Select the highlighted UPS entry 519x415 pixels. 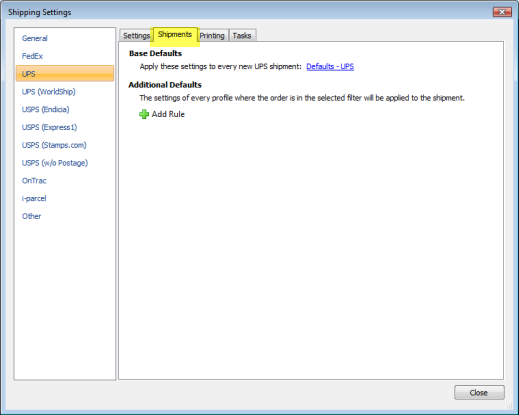(65, 74)
